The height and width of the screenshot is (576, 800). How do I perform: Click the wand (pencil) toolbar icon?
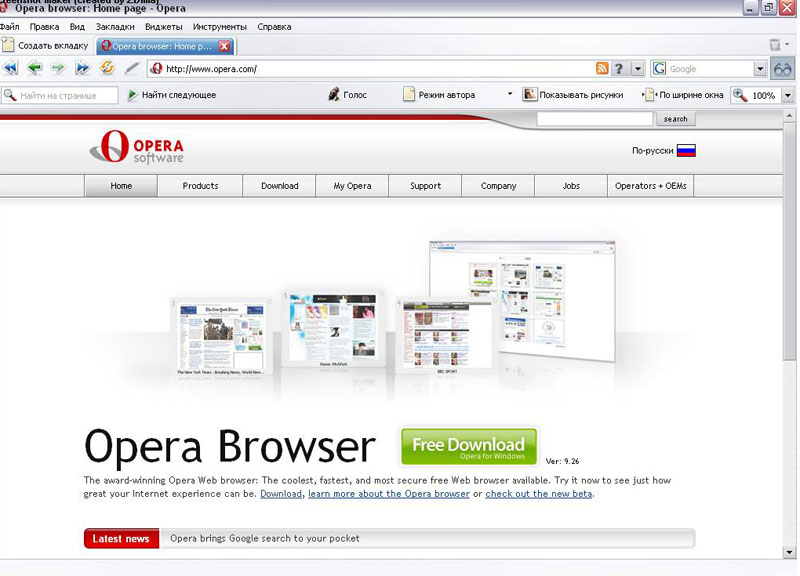(x=132, y=68)
